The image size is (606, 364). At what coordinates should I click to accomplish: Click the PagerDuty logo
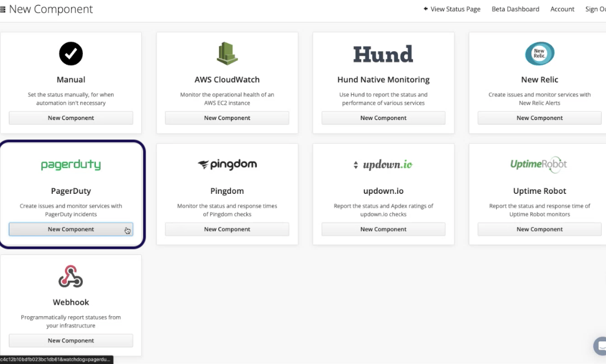pos(71,165)
